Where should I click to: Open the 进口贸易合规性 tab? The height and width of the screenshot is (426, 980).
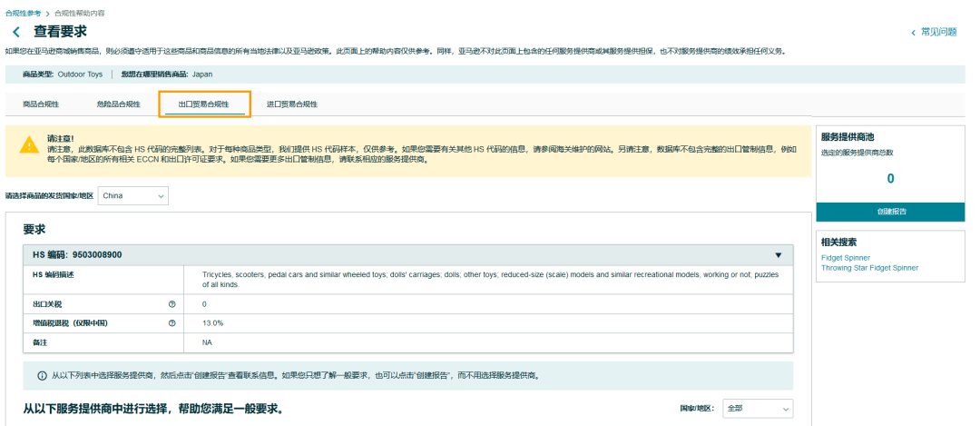pos(291,104)
